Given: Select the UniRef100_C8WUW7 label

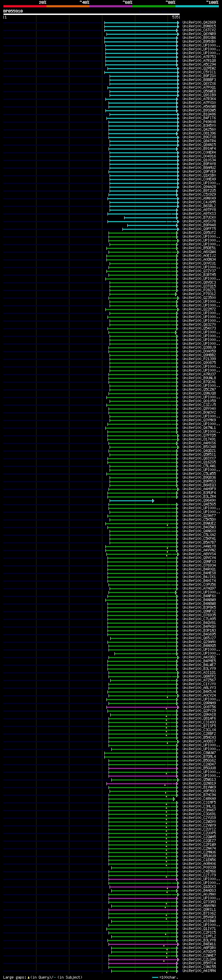Looking at the screenshot, I should pos(199,753).
